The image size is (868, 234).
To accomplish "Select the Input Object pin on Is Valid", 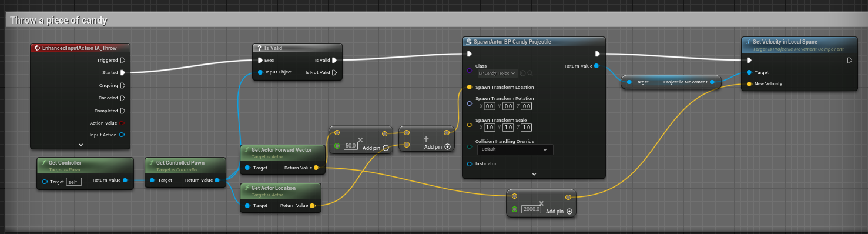I will point(260,72).
